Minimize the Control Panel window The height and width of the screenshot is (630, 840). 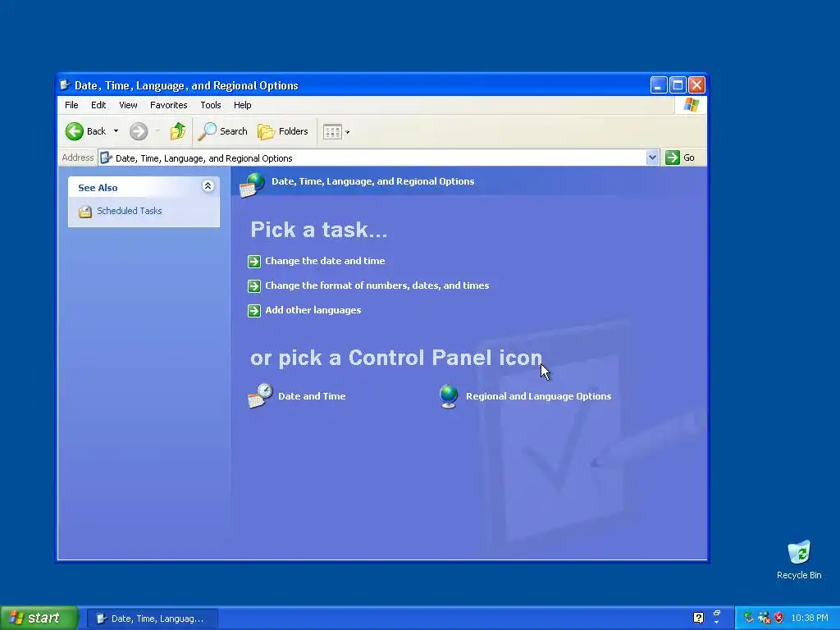tap(659, 84)
